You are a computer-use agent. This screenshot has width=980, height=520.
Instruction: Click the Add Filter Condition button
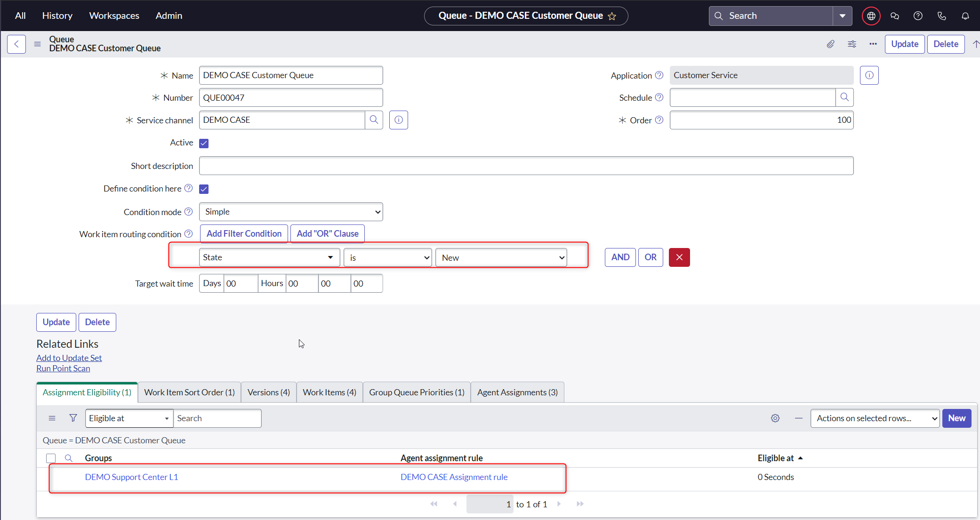tap(244, 234)
